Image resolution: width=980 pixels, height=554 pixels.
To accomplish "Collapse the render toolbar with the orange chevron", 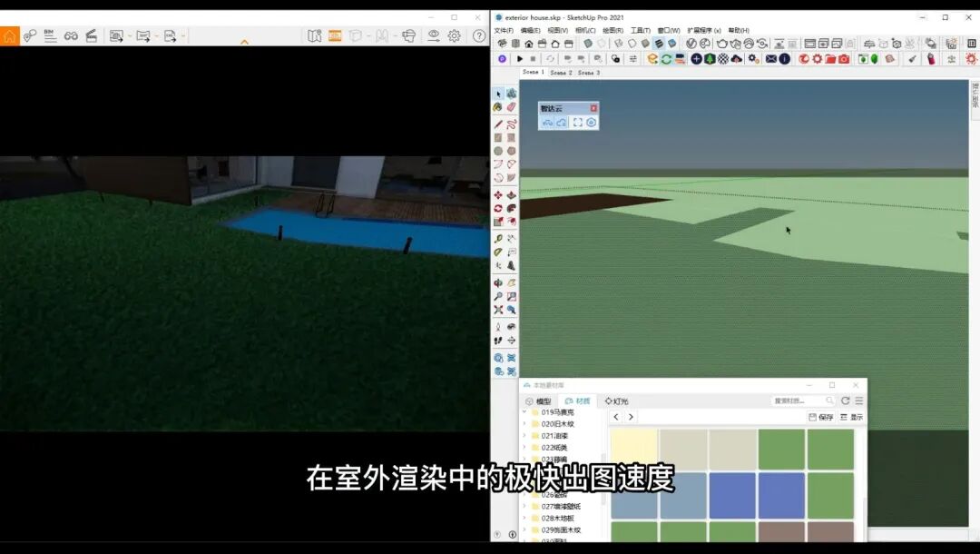I will pyautogui.click(x=244, y=42).
